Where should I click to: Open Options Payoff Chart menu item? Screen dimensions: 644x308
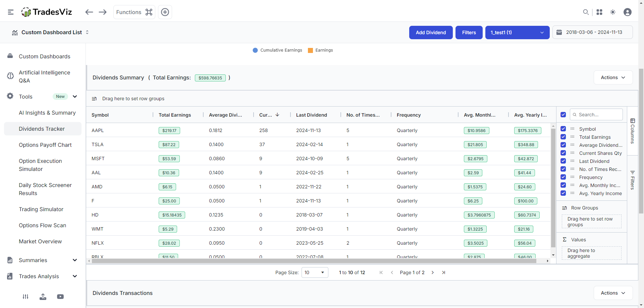pos(45,145)
